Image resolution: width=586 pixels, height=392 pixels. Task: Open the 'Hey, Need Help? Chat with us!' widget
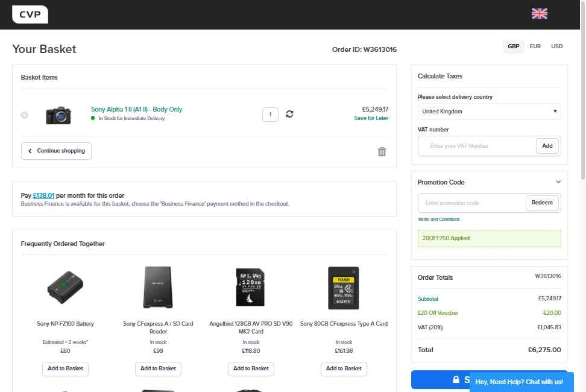521,382
